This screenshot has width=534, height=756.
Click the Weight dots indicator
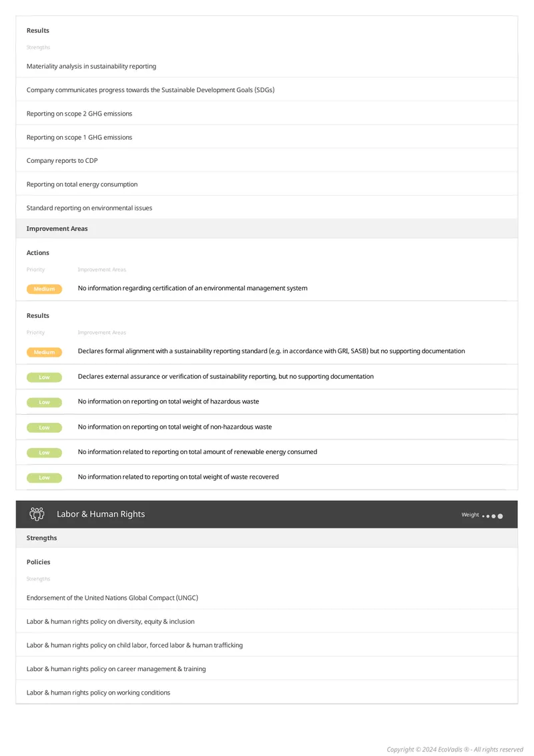click(x=493, y=516)
